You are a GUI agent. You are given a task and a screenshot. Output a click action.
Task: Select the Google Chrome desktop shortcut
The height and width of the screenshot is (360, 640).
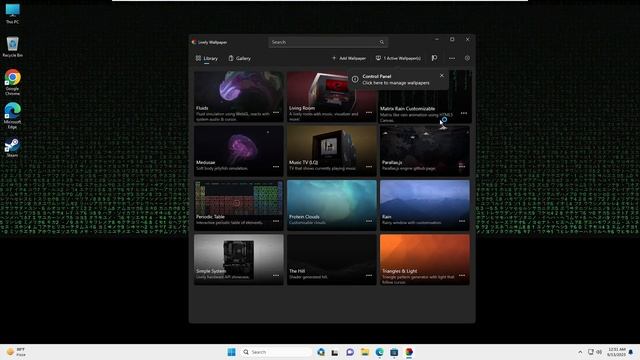pyautogui.click(x=12, y=82)
